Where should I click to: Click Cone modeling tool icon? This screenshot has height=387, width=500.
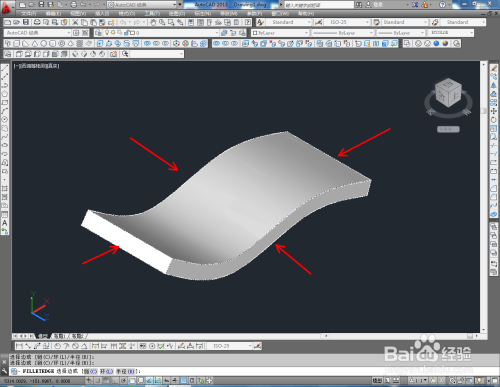tap(35, 43)
